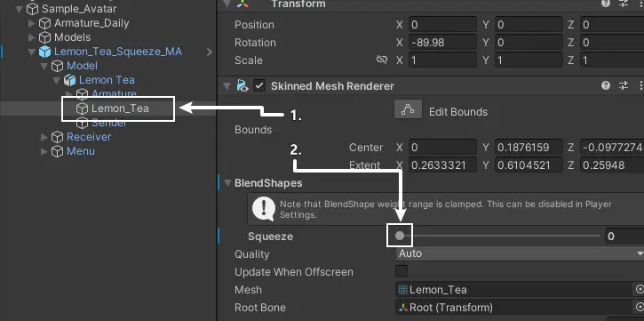The height and width of the screenshot is (321, 644).
Task: Click the Edit Bounds button
Action: pyautogui.click(x=408, y=109)
